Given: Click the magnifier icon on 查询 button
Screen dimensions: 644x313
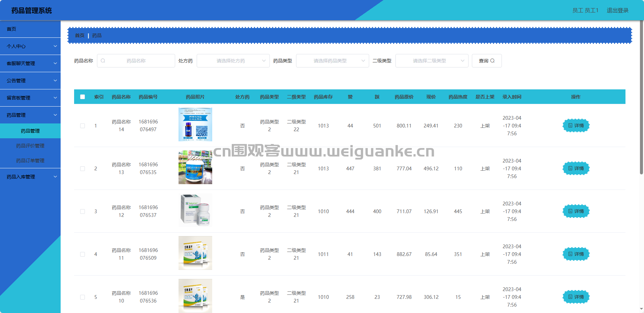Looking at the screenshot, I should click(492, 61).
